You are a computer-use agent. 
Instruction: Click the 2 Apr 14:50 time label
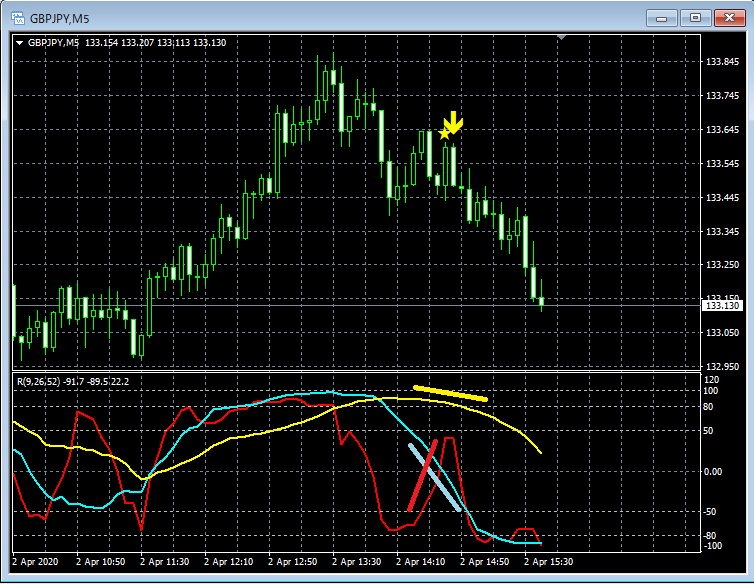point(484,562)
